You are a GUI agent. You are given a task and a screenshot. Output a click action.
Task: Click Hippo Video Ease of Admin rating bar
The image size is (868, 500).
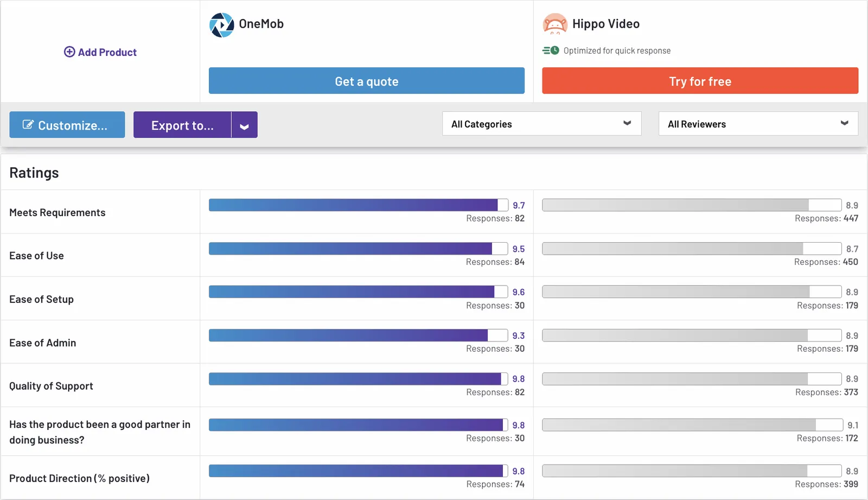pos(692,336)
